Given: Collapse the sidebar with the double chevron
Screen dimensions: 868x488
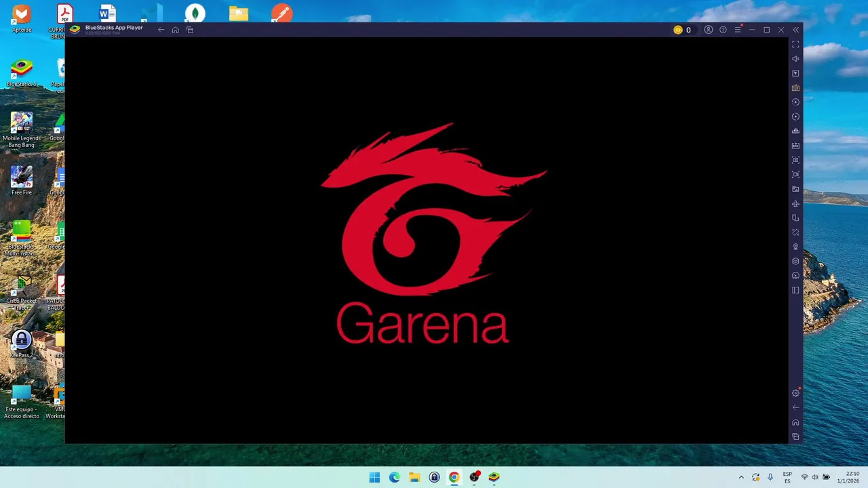Looking at the screenshot, I should click(x=795, y=30).
